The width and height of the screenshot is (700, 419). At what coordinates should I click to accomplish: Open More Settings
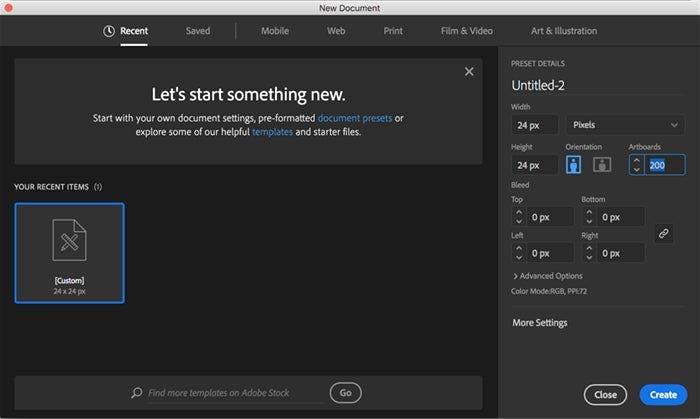click(x=539, y=323)
